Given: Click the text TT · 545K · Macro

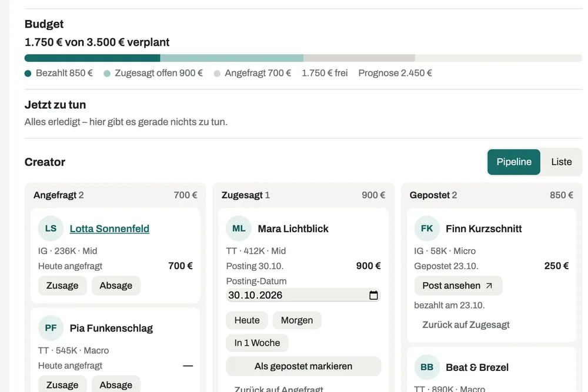Looking at the screenshot, I should [73, 351].
